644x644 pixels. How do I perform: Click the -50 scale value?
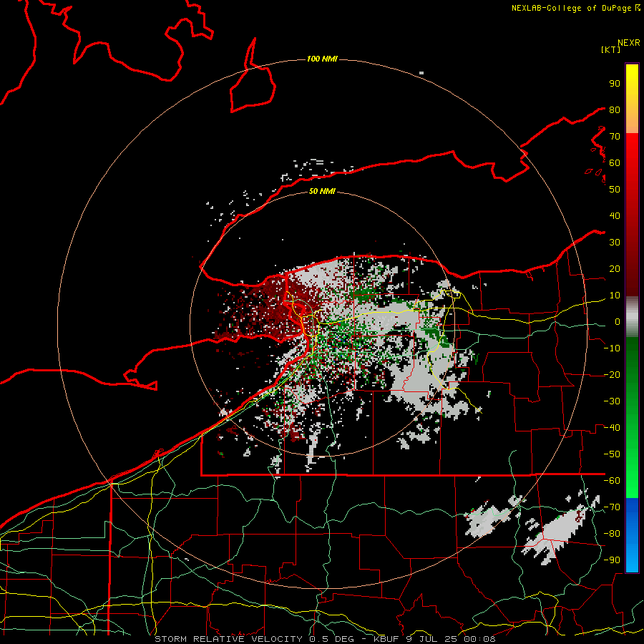coord(613,454)
